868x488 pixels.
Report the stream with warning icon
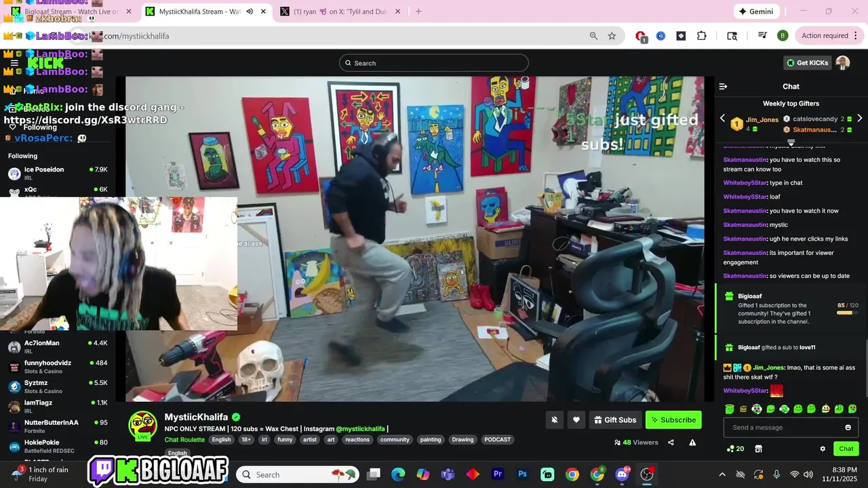[x=692, y=443]
